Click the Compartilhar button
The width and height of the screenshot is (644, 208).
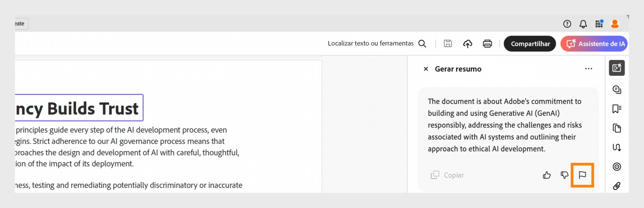pos(530,44)
